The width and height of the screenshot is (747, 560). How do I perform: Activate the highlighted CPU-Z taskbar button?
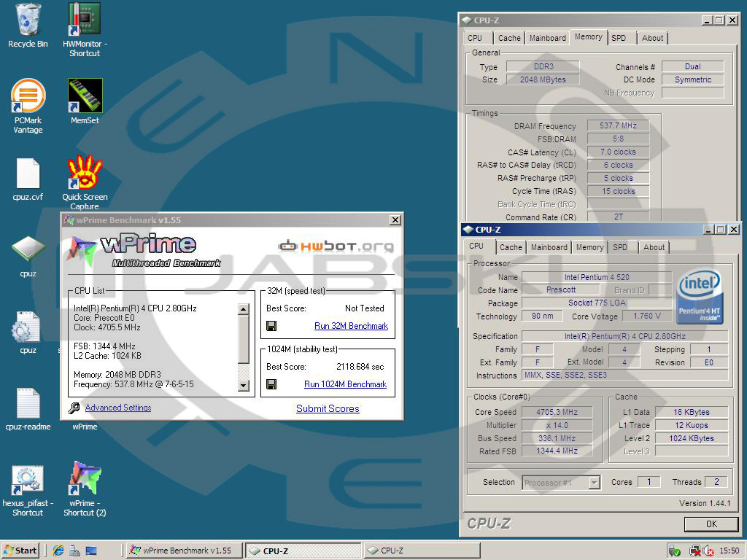coord(303,551)
